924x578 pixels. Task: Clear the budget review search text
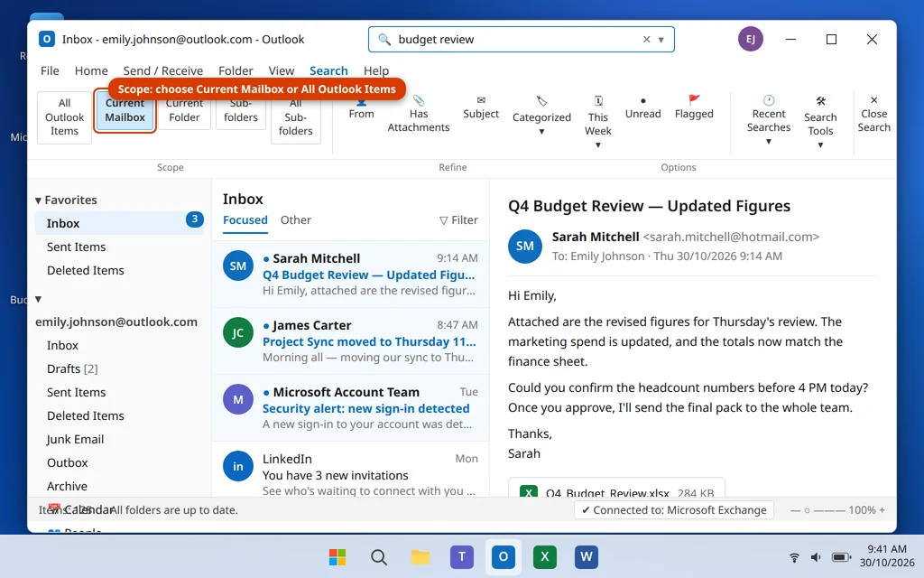pos(646,40)
